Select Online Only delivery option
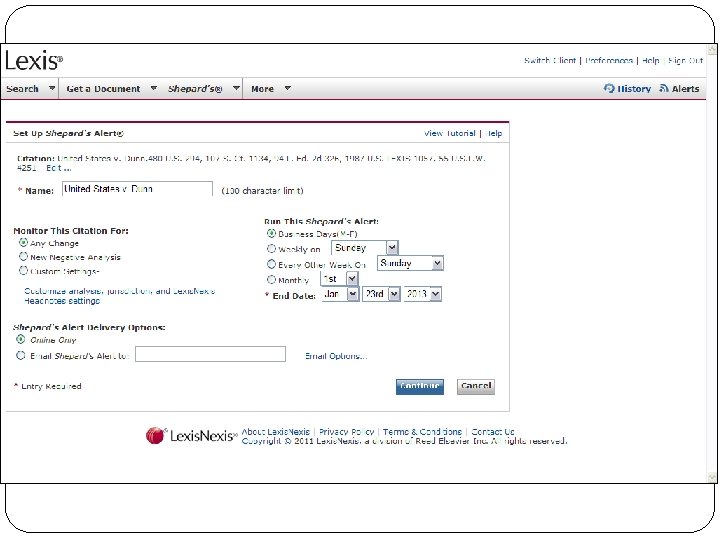The height and width of the screenshot is (540, 720). (21, 339)
